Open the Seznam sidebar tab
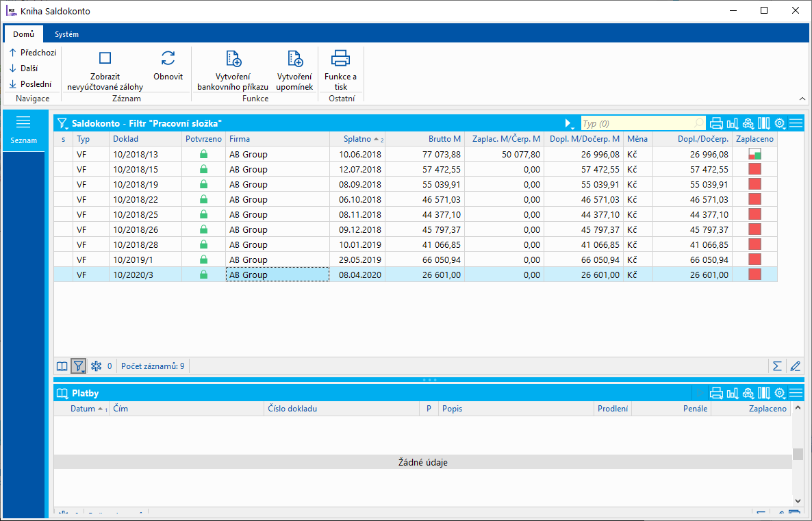812x521 pixels. tap(23, 129)
